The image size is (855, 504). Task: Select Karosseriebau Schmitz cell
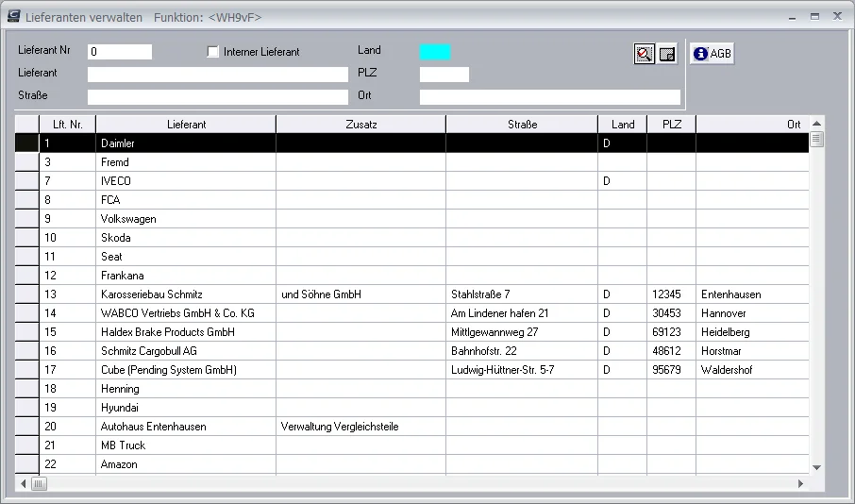[x=186, y=294]
